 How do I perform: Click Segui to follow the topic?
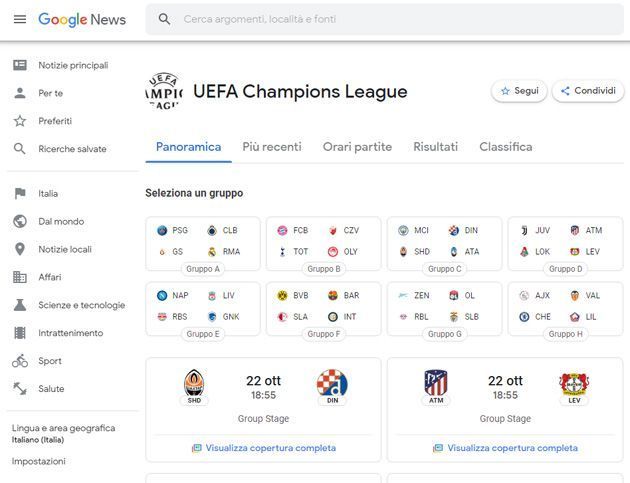(x=519, y=91)
